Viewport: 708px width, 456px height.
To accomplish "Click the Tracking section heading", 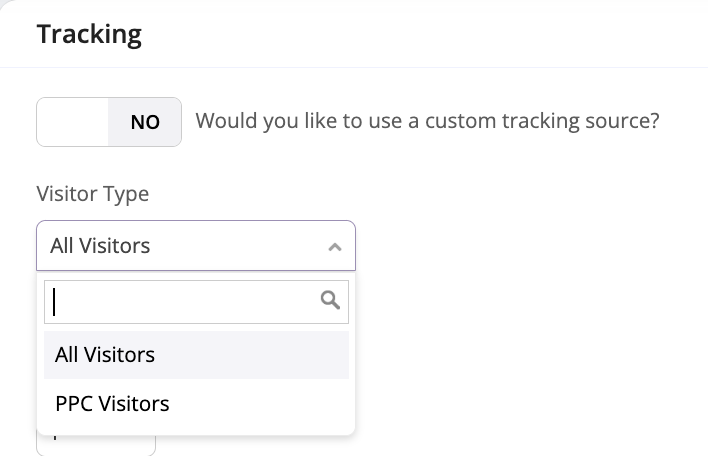I will tap(89, 34).
